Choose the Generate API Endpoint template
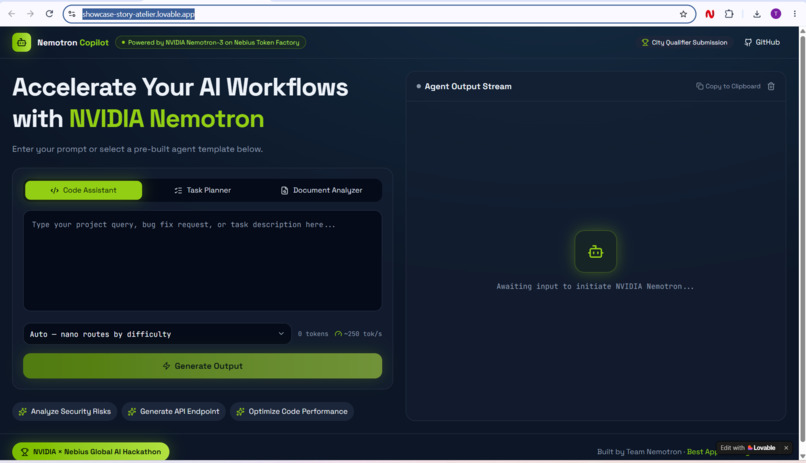The image size is (806, 463). click(x=174, y=411)
